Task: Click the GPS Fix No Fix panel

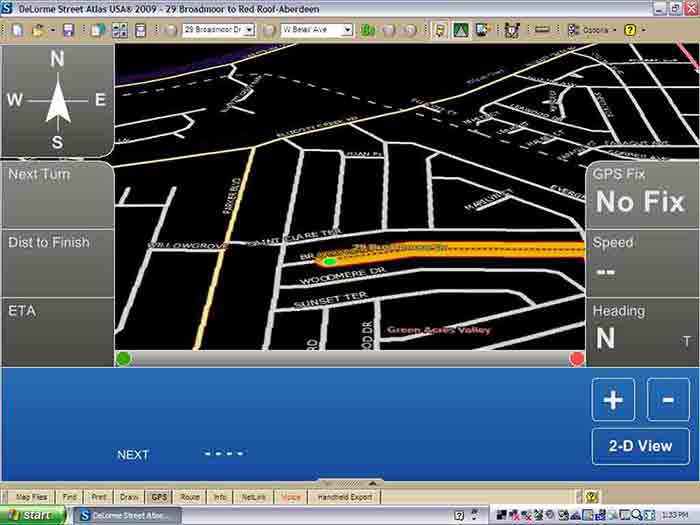Action: tap(642, 195)
